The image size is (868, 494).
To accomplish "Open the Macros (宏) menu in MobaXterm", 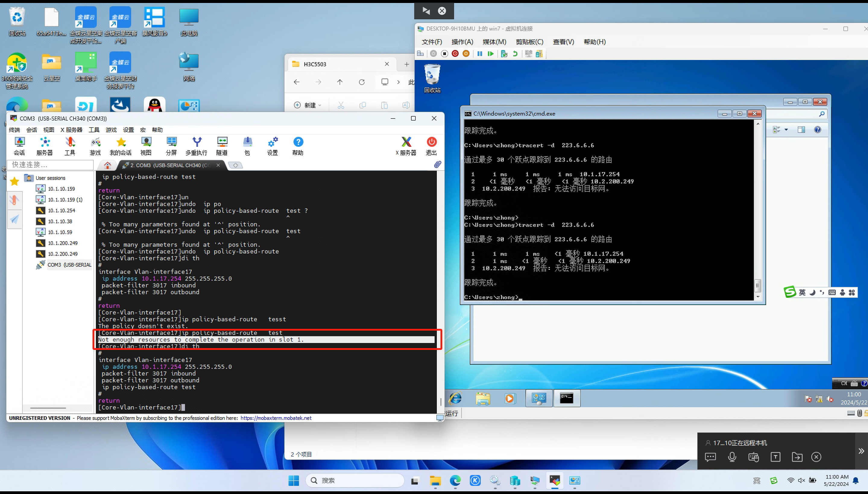I will coord(143,130).
